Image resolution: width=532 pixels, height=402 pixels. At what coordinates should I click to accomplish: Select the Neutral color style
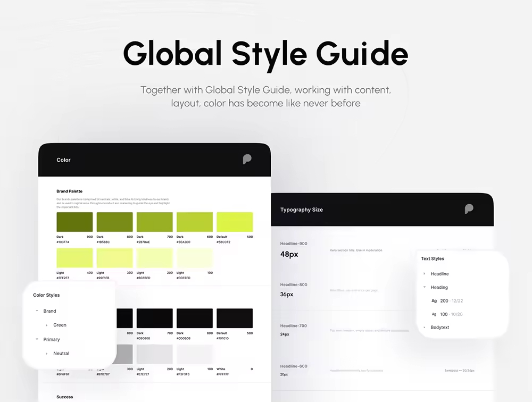tap(61, 353)
